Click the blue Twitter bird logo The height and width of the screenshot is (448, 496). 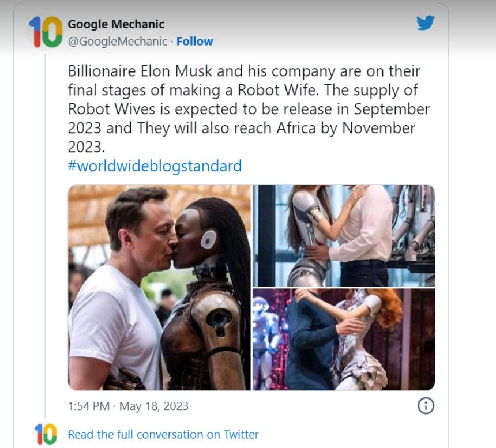(425, 22)
